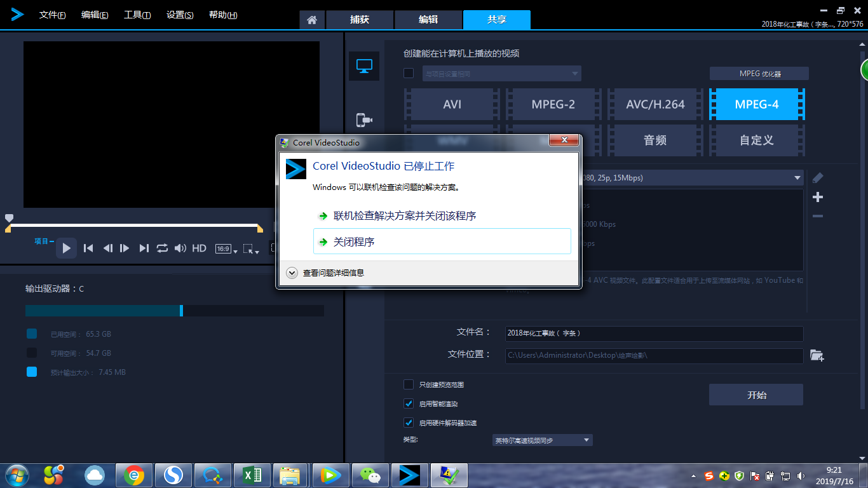Click the right trim marker on preview bar
Viewport: 868px width, 488px height.
(259, 228)
